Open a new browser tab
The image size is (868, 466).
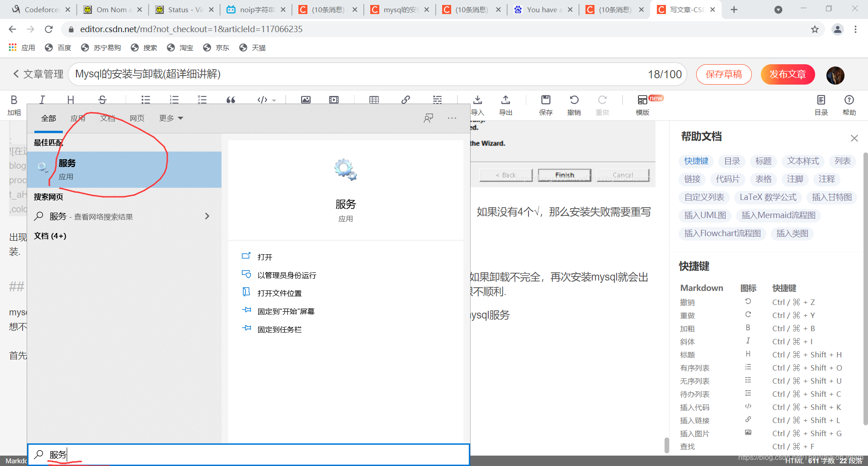coord(734,10)
